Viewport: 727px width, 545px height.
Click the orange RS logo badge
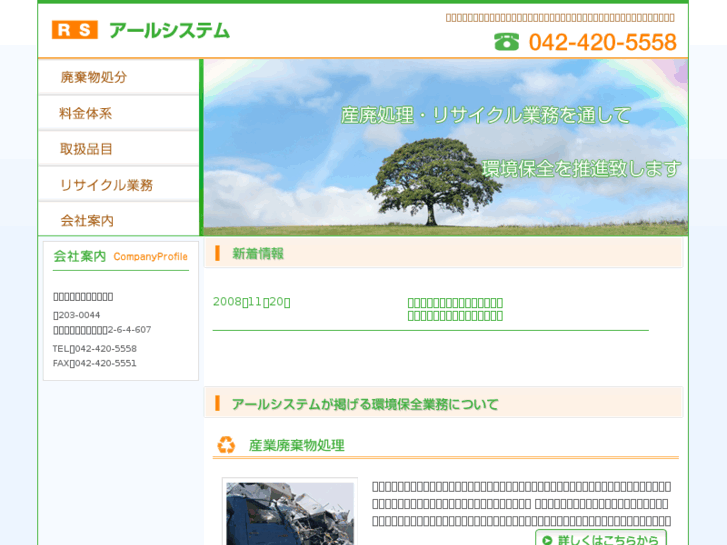(x=75, y=30)
